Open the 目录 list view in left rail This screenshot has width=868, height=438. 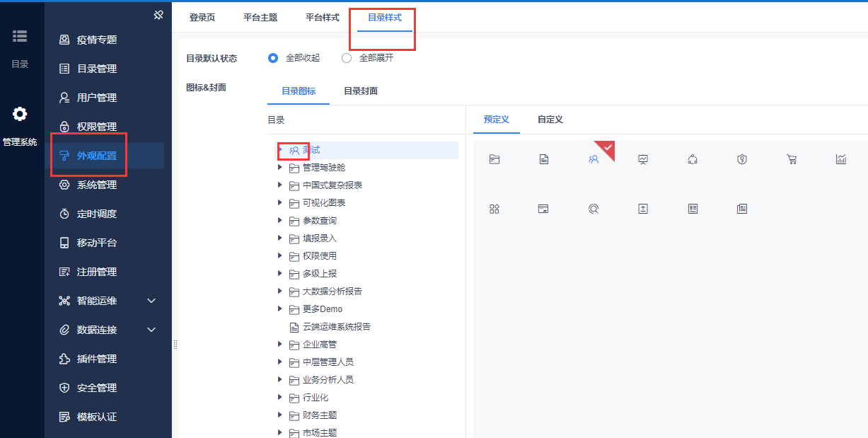20,47
